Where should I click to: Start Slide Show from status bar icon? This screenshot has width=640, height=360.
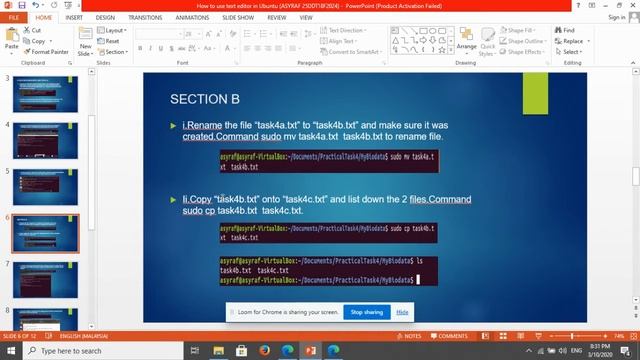[538, 336]
